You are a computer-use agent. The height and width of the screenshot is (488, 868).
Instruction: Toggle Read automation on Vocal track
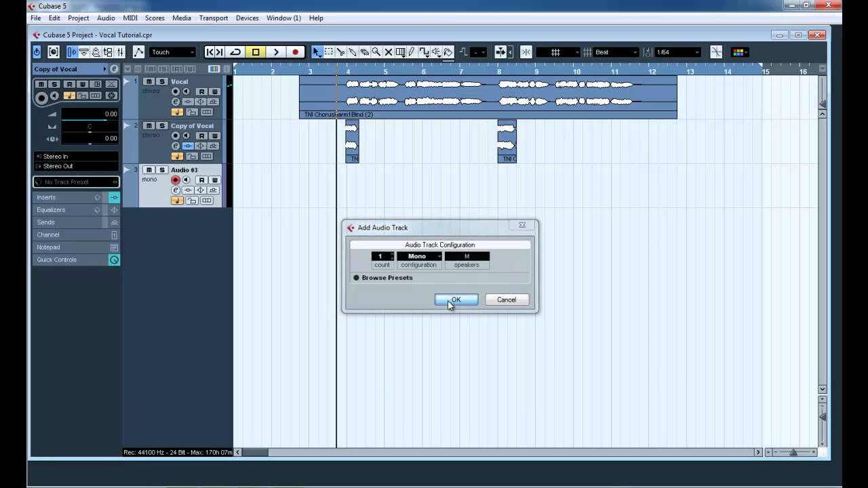[x=201, y=92]
